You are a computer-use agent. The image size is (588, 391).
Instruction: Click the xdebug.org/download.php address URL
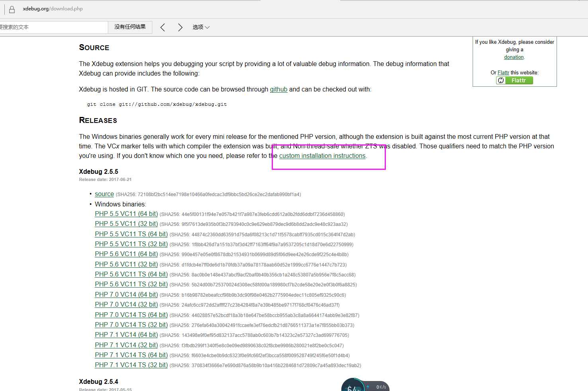point(53,9)
